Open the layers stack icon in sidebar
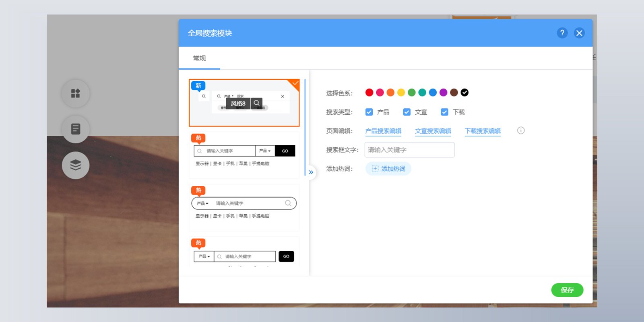 (76, 165)
